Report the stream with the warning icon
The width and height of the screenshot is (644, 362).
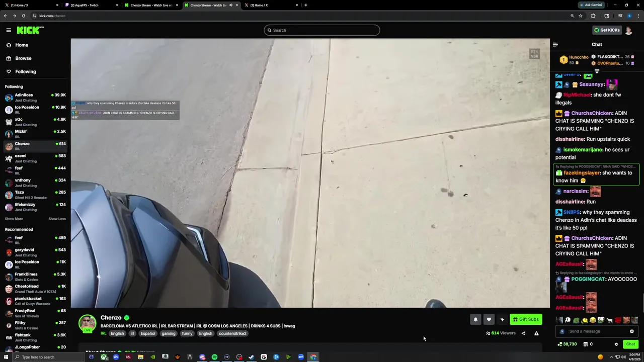(x=536, y=333)
